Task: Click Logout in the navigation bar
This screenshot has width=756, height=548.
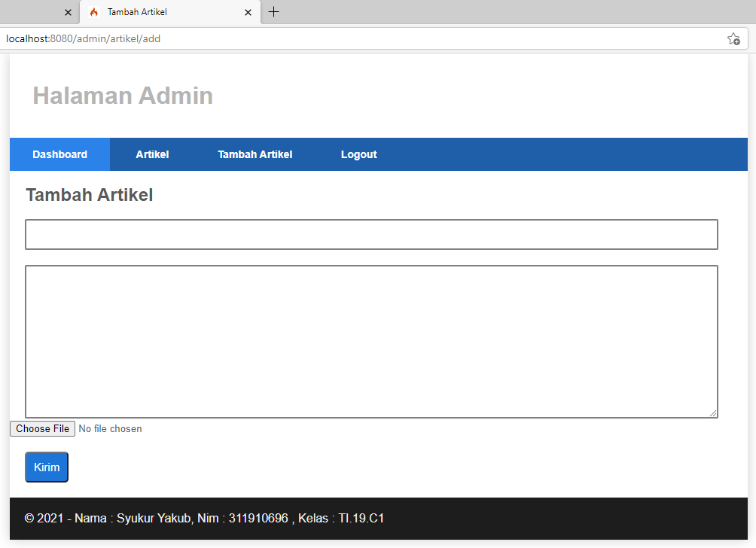Action: point(358,154)
